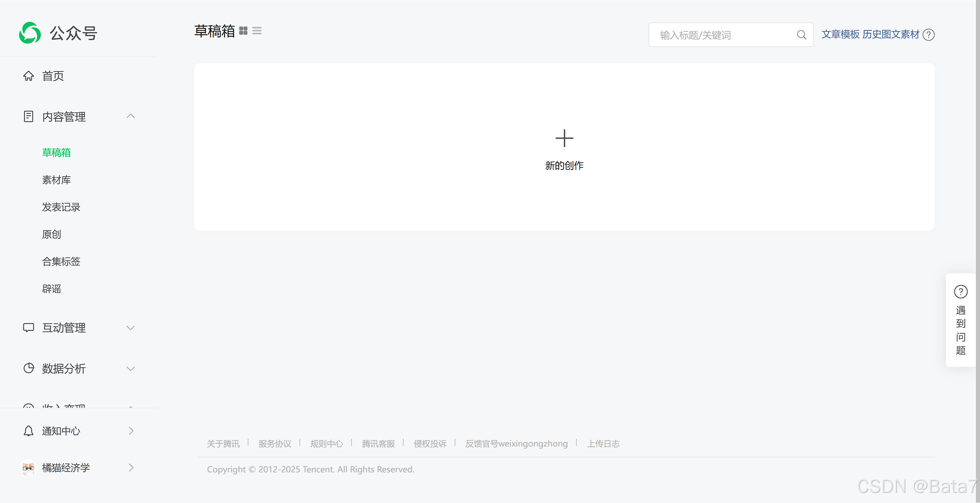This screenshot has height=503, width=980.
Task: Collapse the 内容管理 section
Action: tap(130, 116)
